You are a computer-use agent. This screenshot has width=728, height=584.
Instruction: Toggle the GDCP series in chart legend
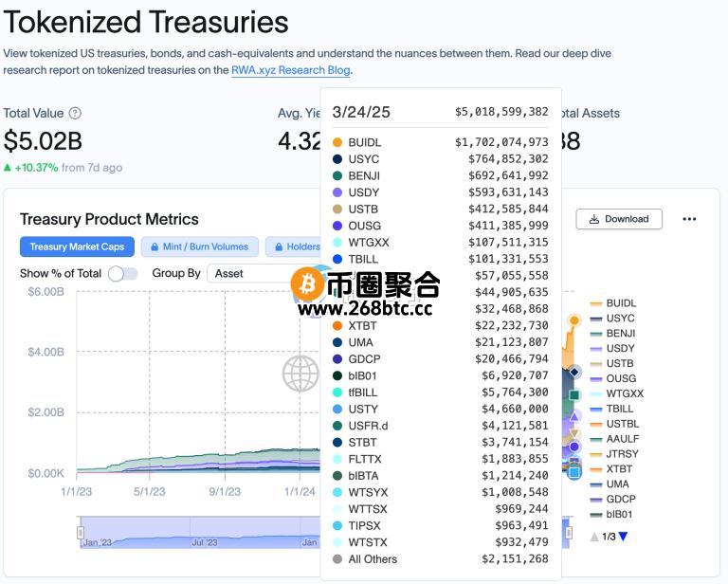point(613,499)
